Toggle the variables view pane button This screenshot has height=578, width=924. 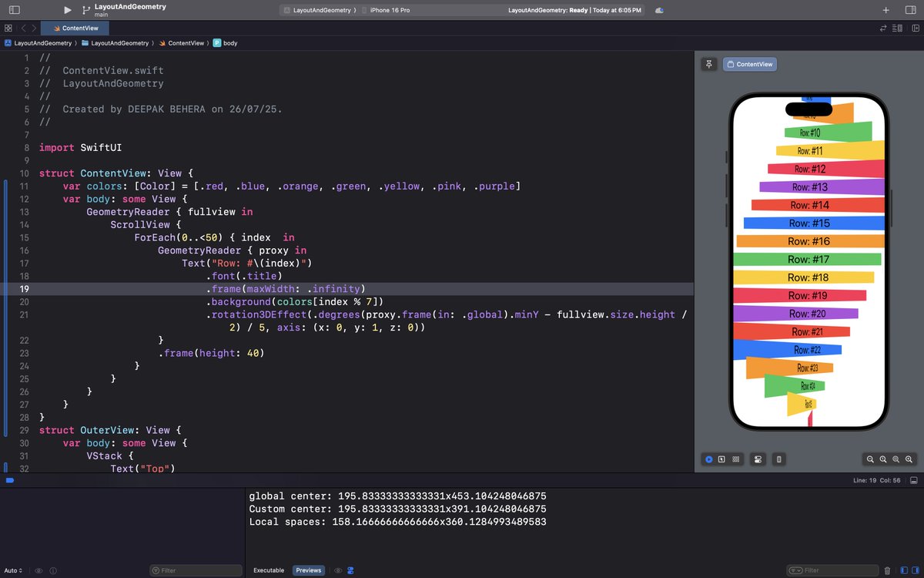pos(904,570)
